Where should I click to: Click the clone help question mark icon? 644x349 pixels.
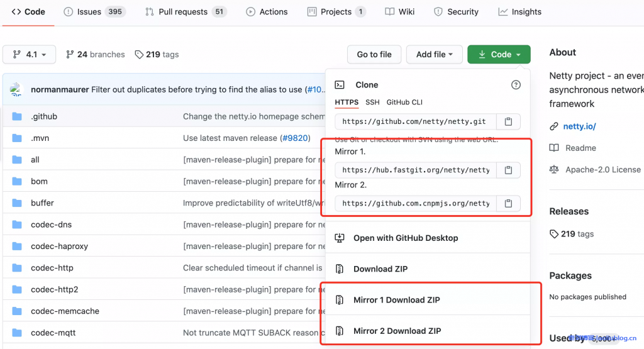coord(516,85)
